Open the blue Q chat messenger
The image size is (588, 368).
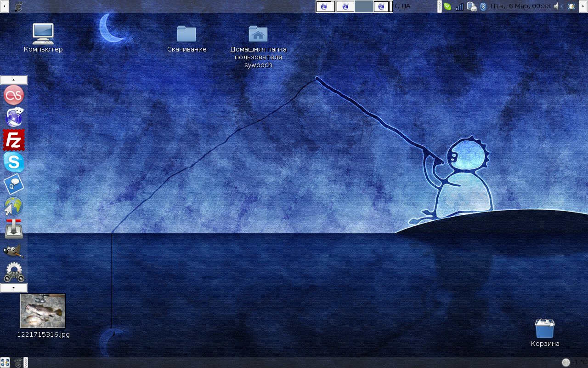(14, 184)
